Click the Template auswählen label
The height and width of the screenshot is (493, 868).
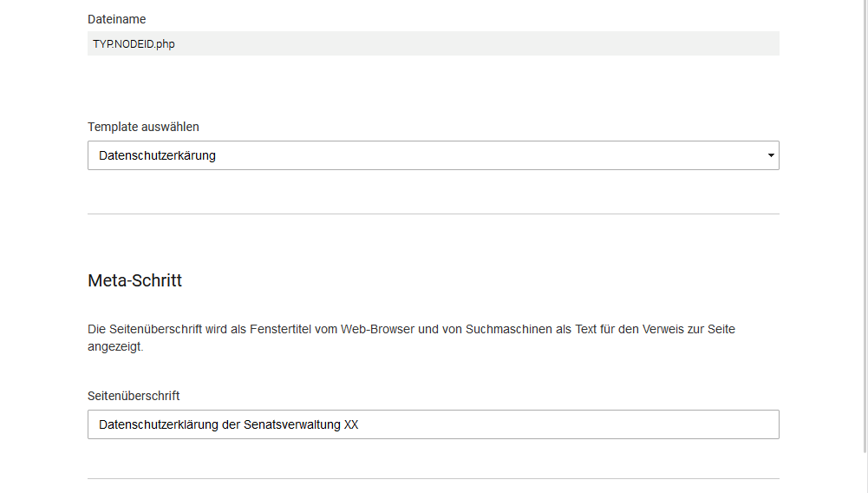tap(143, 127)
